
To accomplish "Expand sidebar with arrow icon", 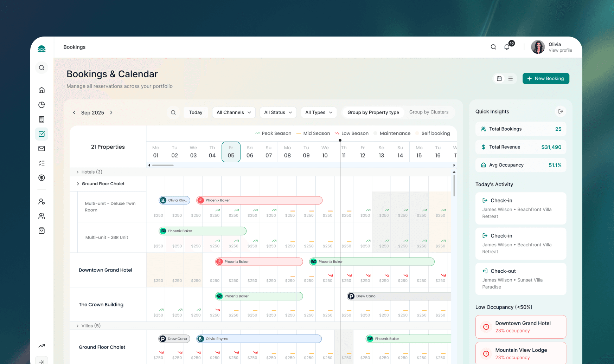I will pyautogui.click(x=41, y=361).
